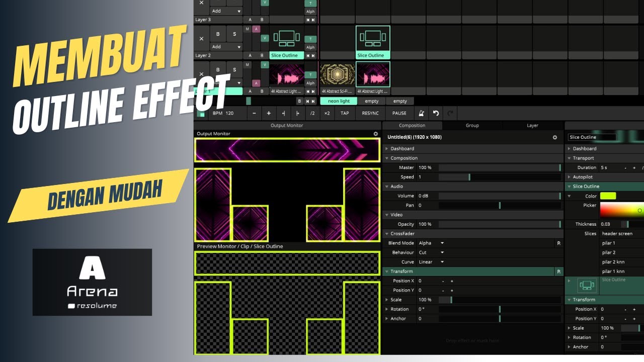Open the Curve Linear dropdown

tap(431, 262)
